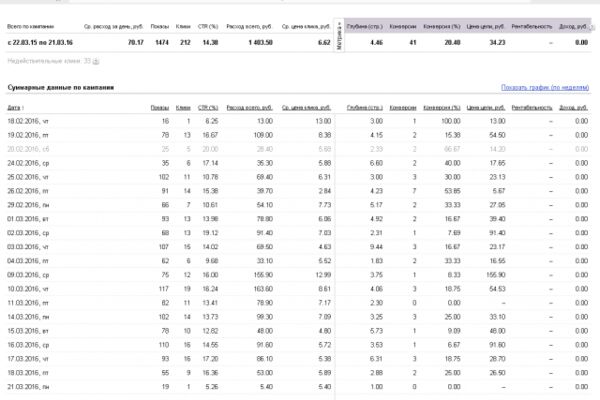600x400 pixels.
Task: Select depth 9.44 in the 03.03.2016 row
Action: click(376, 247)
